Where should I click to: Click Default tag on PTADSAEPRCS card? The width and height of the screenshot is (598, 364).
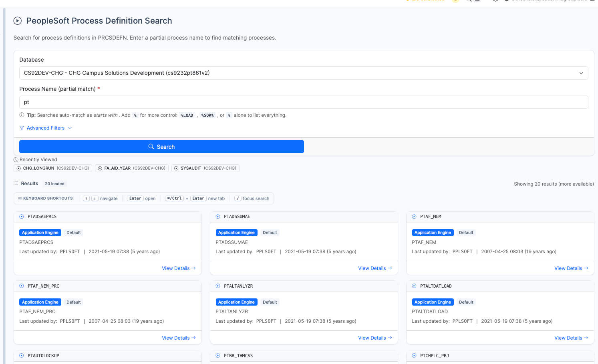click(x=74, y=233)
